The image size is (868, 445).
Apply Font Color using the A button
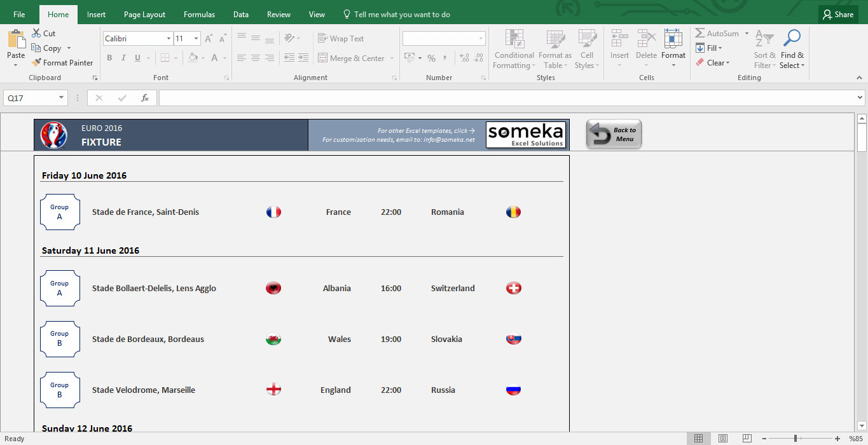pyautogui.click(x=215, y=58)
